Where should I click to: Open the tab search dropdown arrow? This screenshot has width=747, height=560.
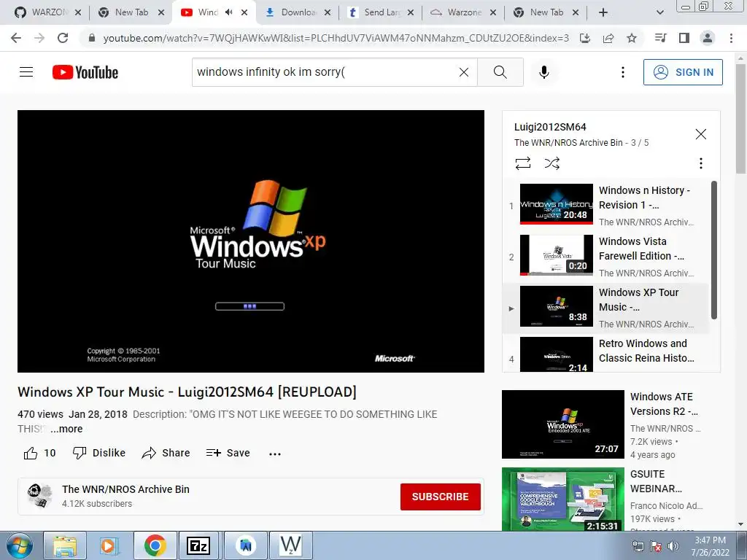point(659,12)
